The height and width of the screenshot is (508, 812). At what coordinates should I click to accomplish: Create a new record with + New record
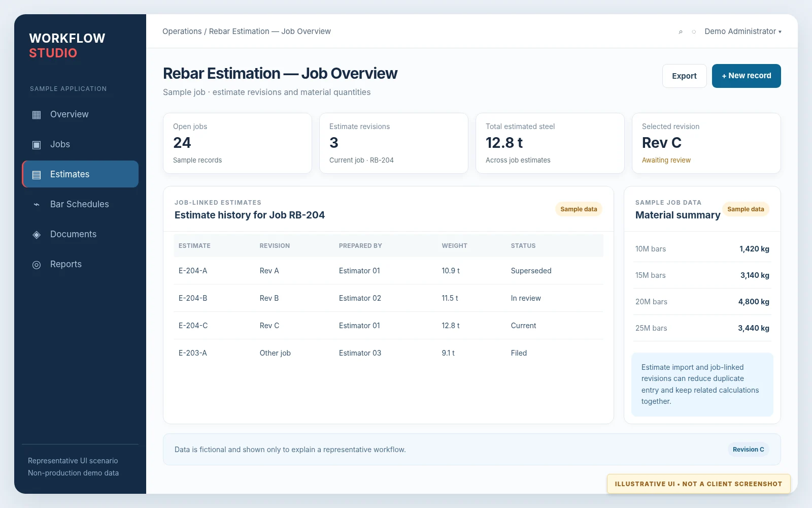coord(746,76)
